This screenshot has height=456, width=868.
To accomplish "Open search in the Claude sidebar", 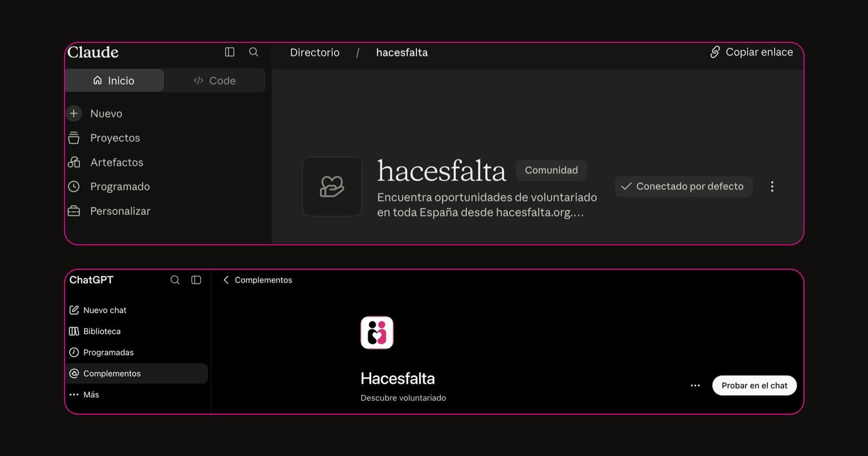I will click(x=253, y=52).
